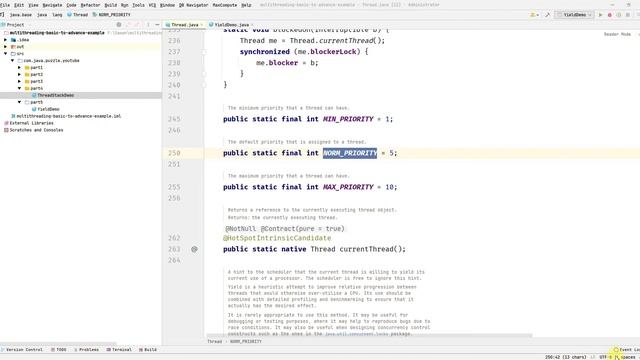Screen dimensions: 640x360
Task: Expand the part3 package
Action: pyautogui.click(x=20, y=81)
